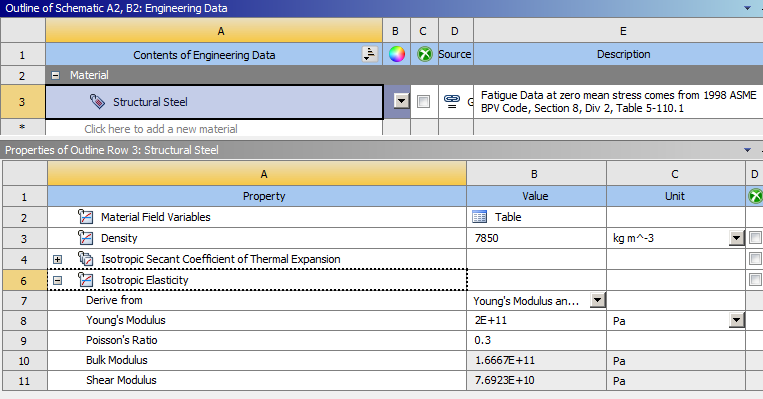Select the Young's Modulus property label
The width and height of the screenshot is (763, 399).
[x=126, y=320]
